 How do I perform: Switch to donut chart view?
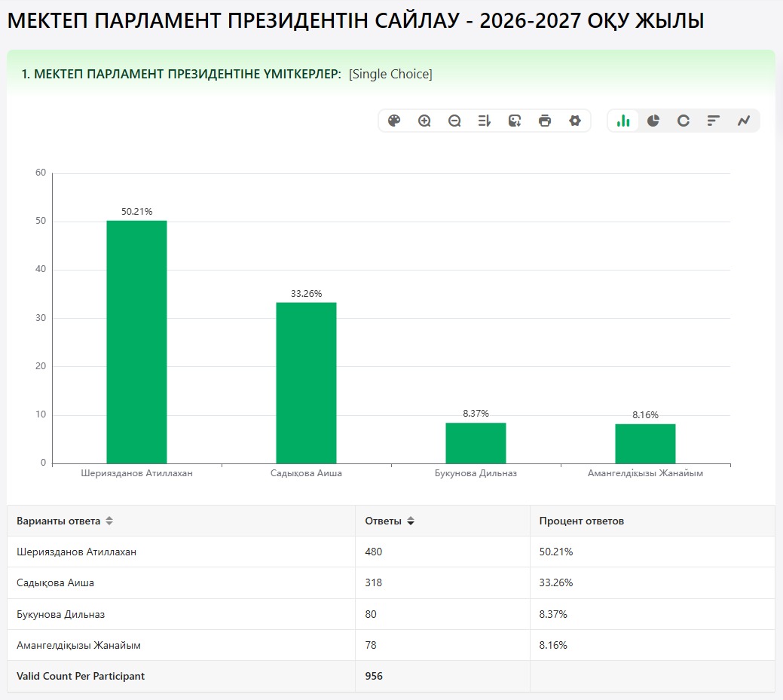683,121
